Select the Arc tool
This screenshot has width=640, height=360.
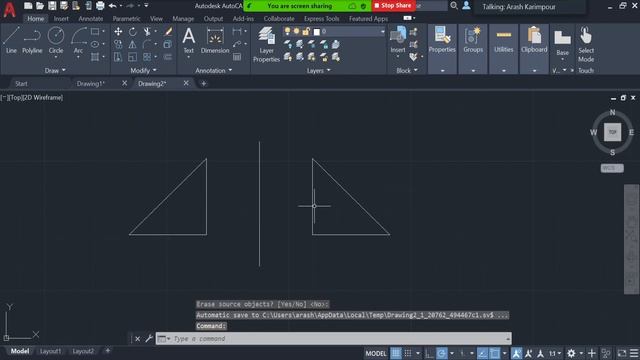tap(78, 40)
